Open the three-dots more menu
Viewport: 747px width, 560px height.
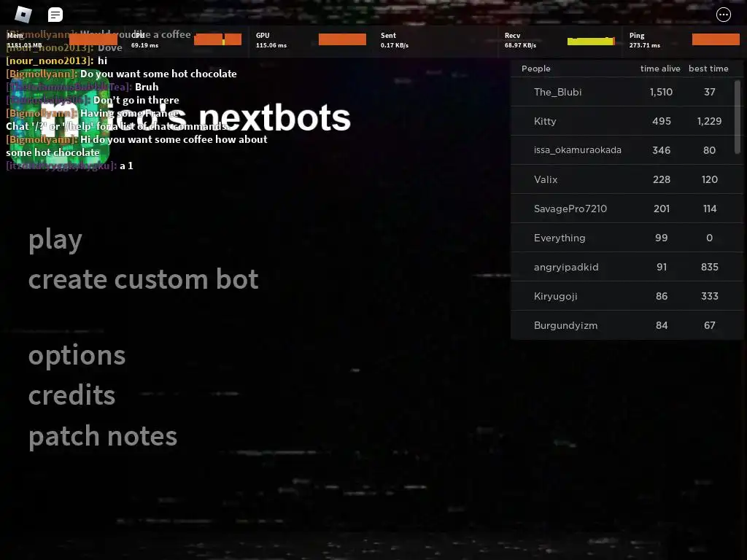[x=723, y=15]
